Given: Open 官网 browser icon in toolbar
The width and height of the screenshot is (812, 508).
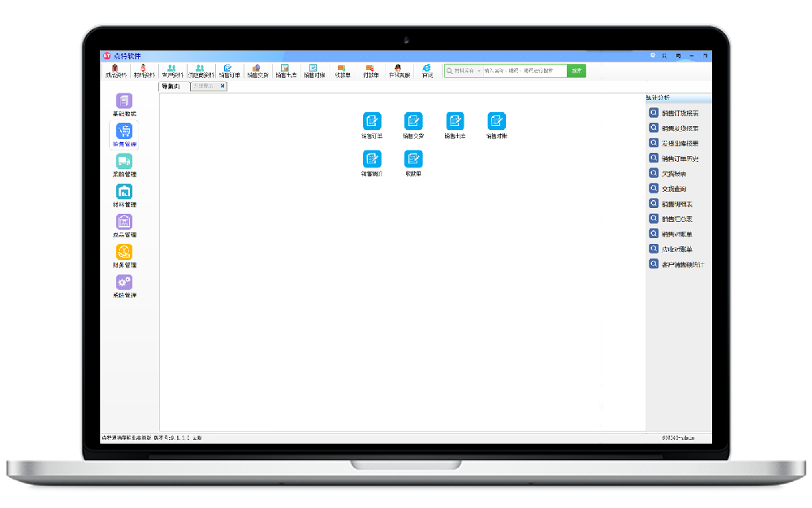Looking at the screenshot, I should 426,71.
